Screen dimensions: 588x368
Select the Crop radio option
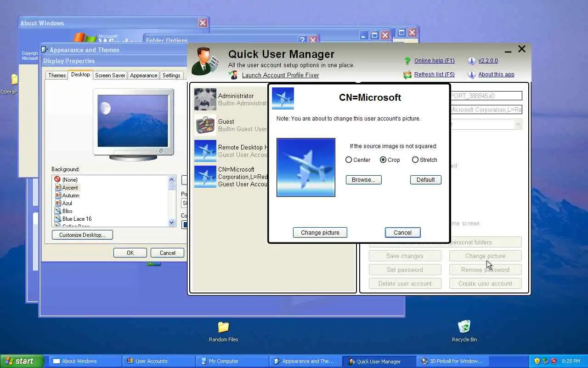[383, 160]
